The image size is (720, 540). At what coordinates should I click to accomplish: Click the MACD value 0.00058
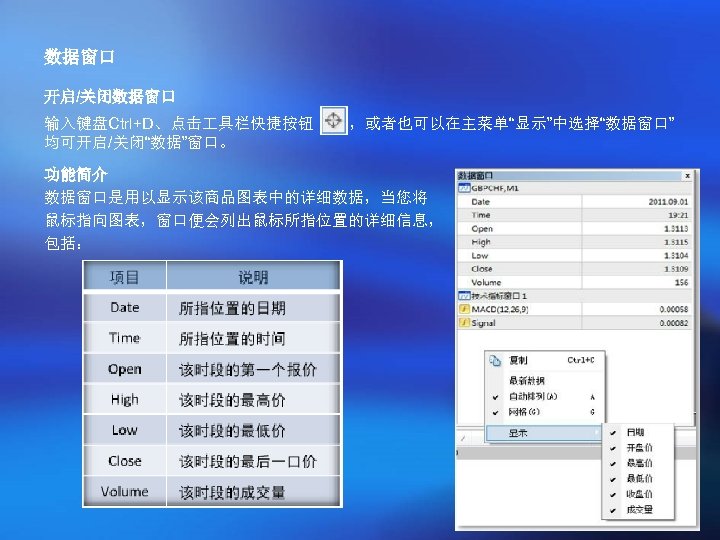pyautogui.click(x=674, y=309)
